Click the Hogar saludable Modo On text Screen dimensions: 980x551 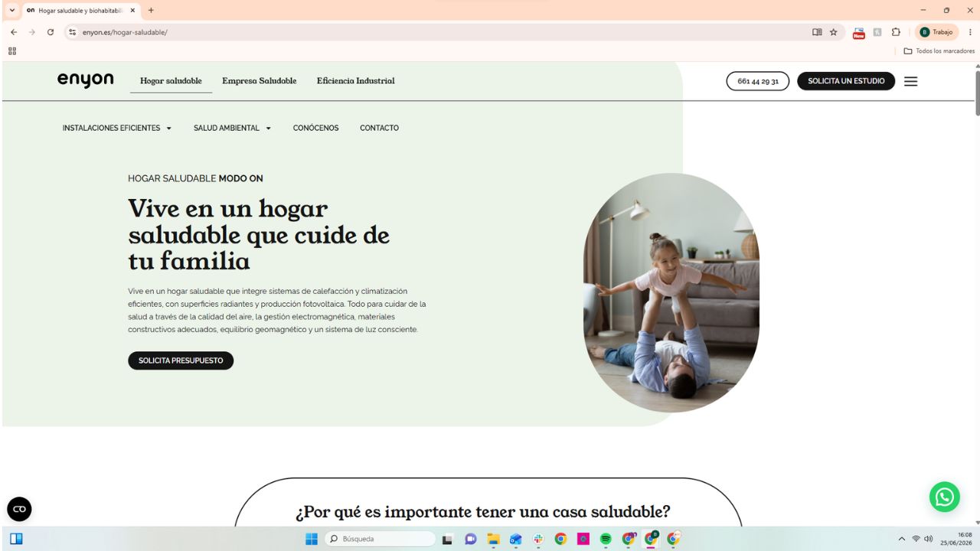pyautogui.click(x=195, y=178)
